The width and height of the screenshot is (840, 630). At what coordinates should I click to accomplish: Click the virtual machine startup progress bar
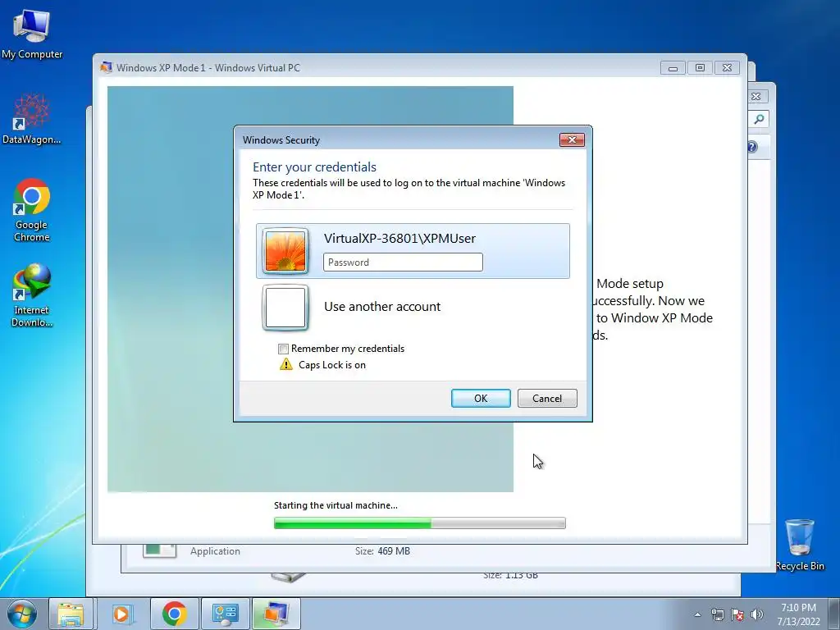[419, 523]
